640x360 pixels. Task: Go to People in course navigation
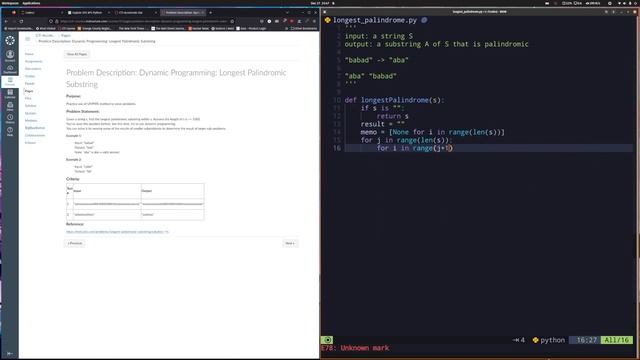click(29, 83)
